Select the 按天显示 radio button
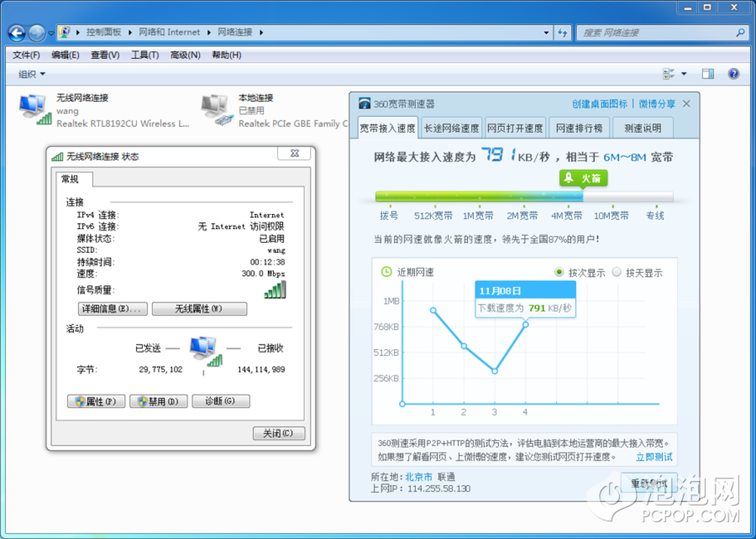 coord(617,272)
